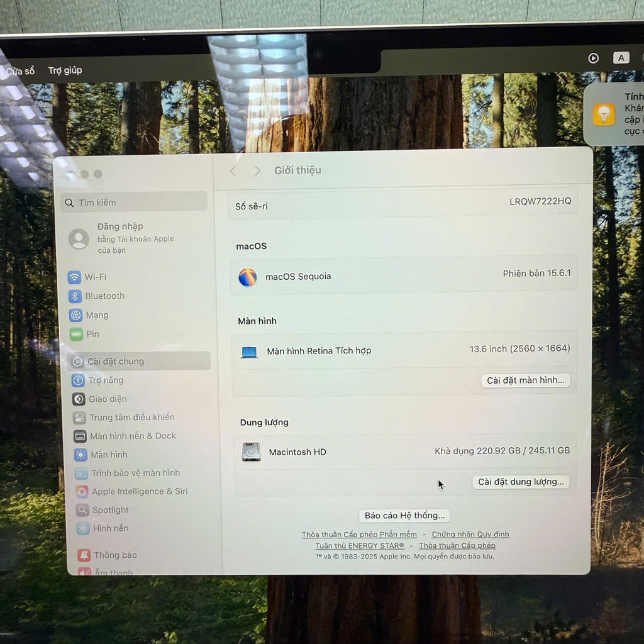
Task: Open Giao diện appearance icon
Action: [x=79, y=399]
